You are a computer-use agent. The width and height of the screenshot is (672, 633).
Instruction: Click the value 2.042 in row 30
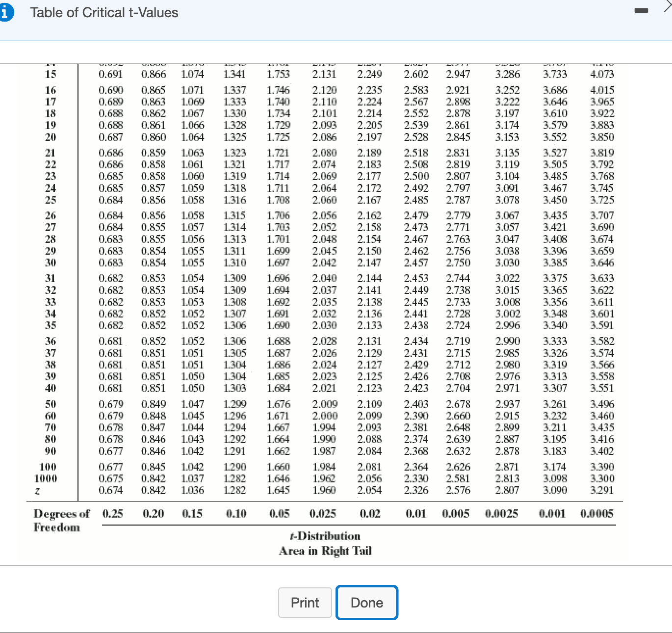tap(326, 263)
